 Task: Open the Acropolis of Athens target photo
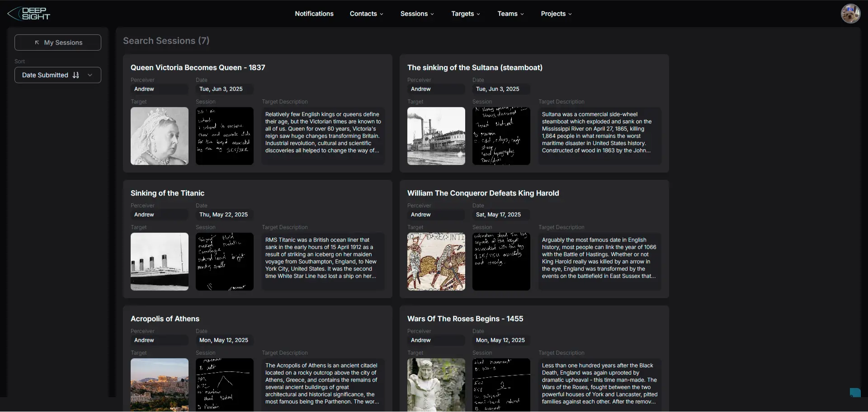[x=160, y=385]
